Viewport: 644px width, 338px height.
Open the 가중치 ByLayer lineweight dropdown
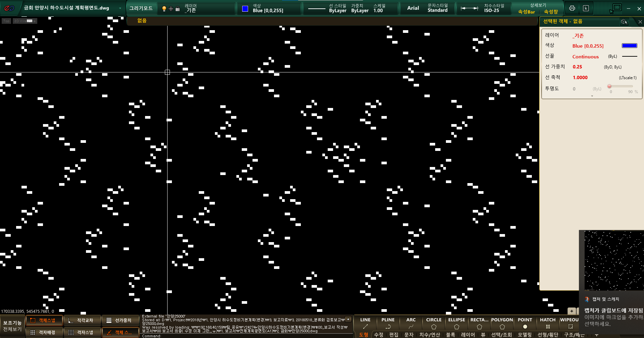pyautogui.click(x=360, y=8)
